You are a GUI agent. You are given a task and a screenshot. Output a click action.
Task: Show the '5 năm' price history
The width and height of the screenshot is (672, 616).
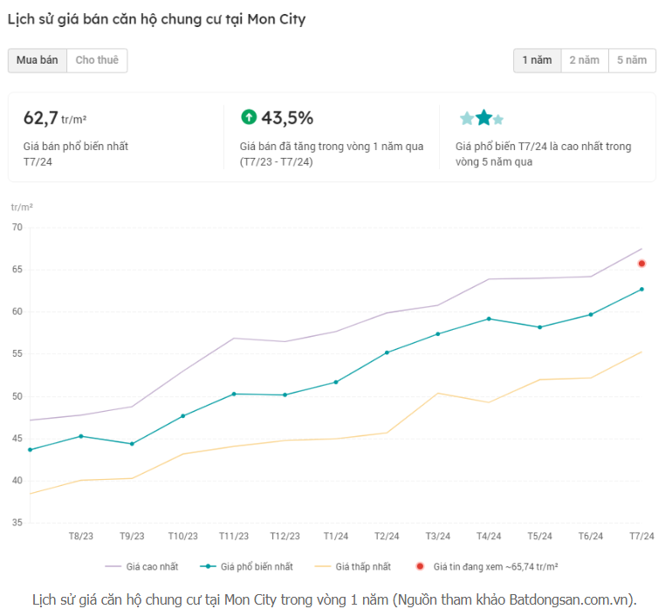click(x=632, y=60)
